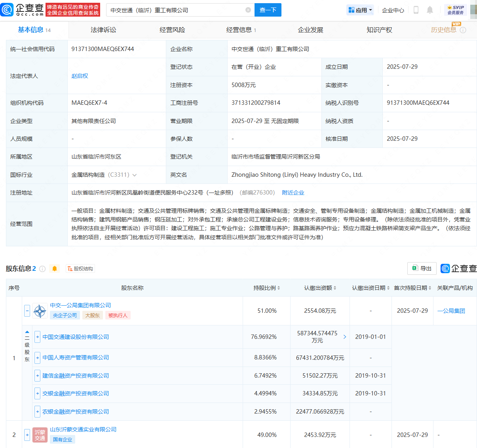Viewport: 477px width, 448px height.
Task: Click the 沂蒙交通 logo thumbnail
Action: [40, 435]
